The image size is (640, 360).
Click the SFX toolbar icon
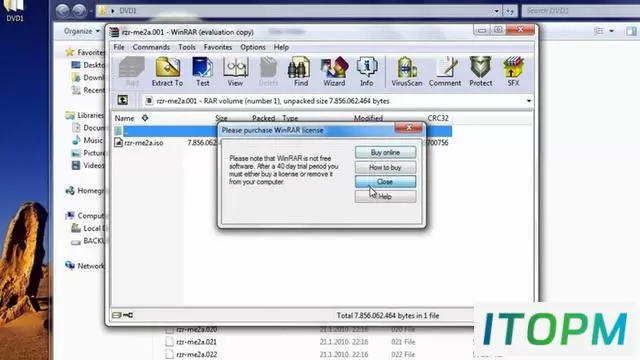(513, 72)
